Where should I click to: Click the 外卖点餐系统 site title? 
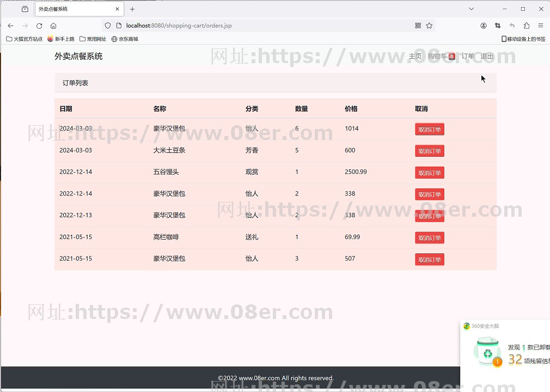pos(78,56)
